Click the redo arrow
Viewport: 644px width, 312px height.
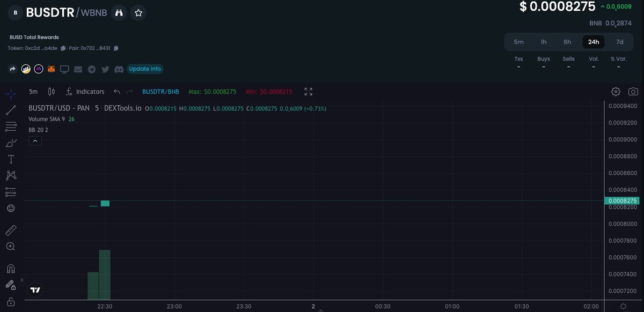click(129, 92)
